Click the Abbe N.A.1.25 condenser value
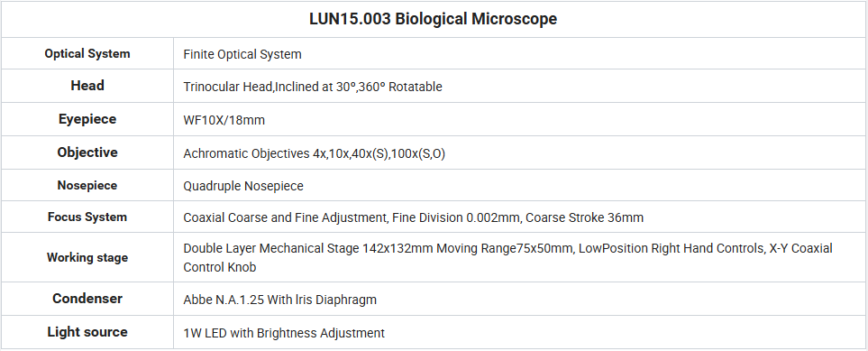Image resolution: width=868 pixels, height=351 pixels. pos(280,300)
